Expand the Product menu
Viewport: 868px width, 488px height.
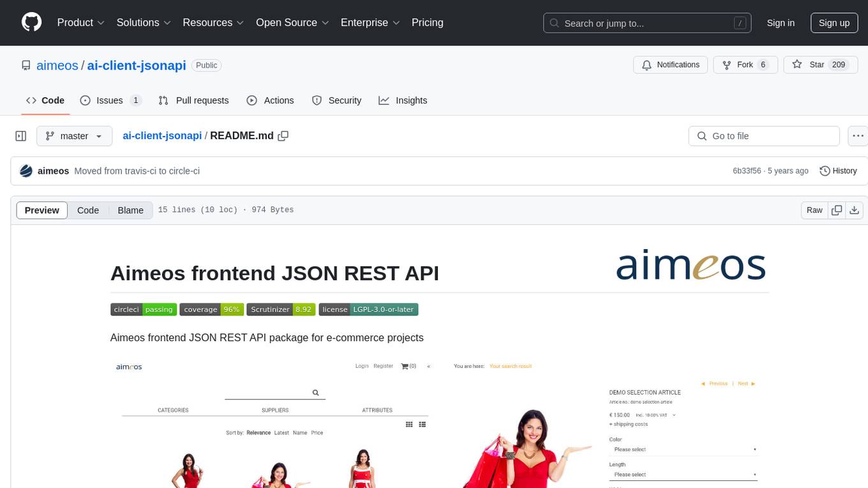[x=81, y=22]
